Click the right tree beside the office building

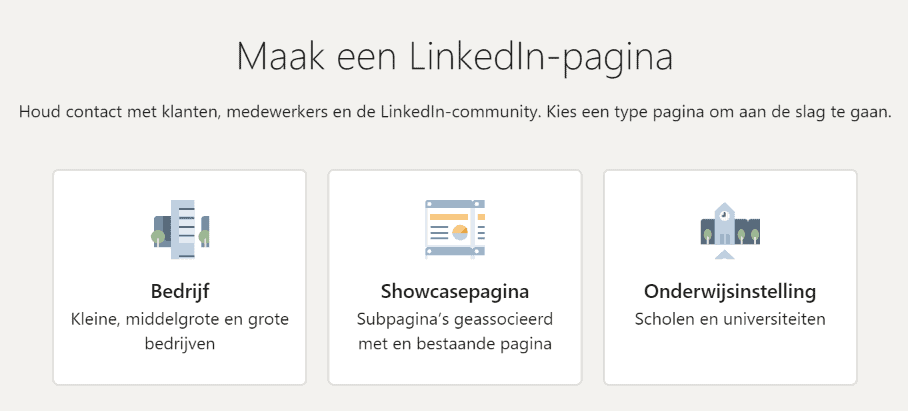point(204,237)
